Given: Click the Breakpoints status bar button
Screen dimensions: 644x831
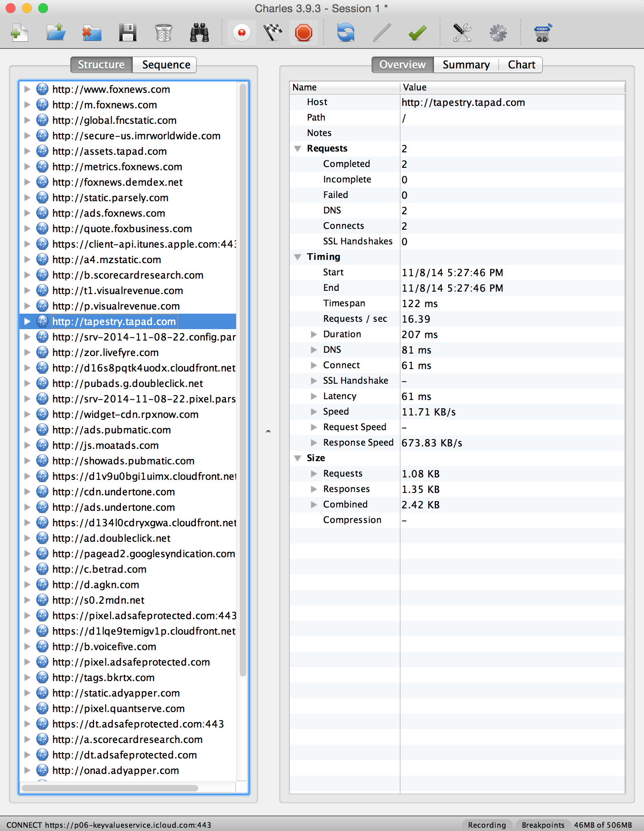Looking at the screenshot, I should [x=543, y=824].
